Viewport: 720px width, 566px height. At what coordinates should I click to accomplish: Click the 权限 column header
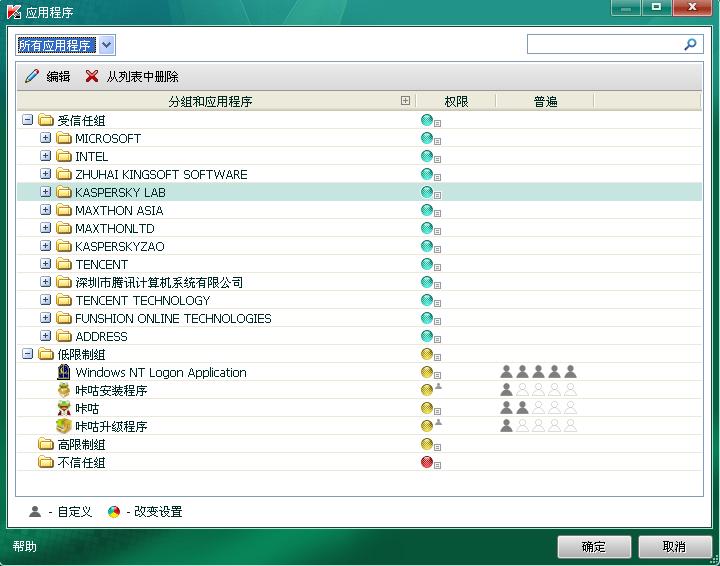(x=456, y=101)
